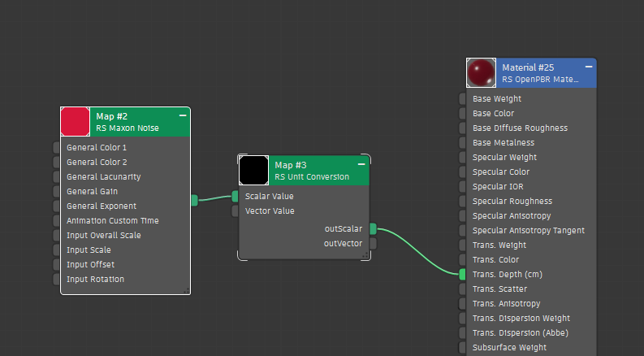Click the Map #2 node green output socket
This screenshot has height=356, width=644.
[194, 200]
